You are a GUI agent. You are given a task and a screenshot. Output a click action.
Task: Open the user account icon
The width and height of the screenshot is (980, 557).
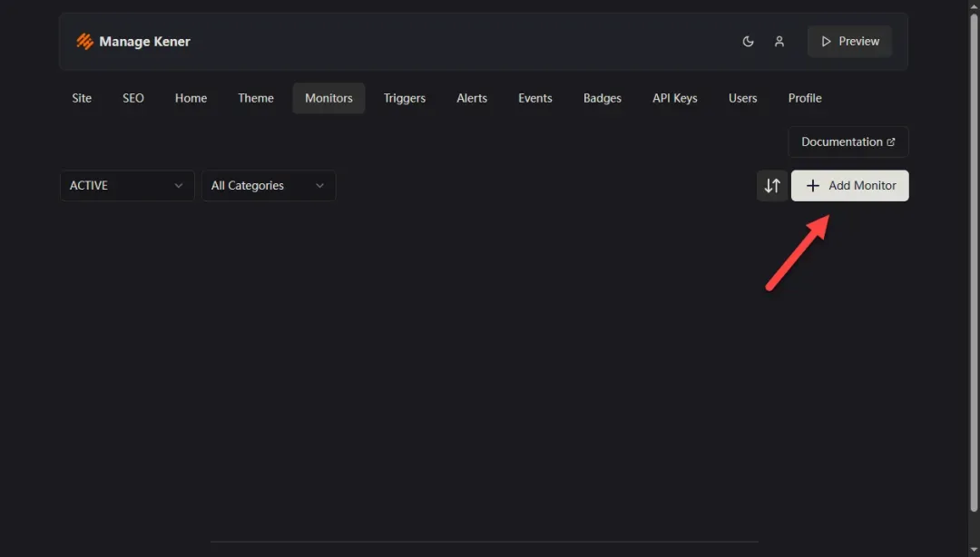coord(779,41)
